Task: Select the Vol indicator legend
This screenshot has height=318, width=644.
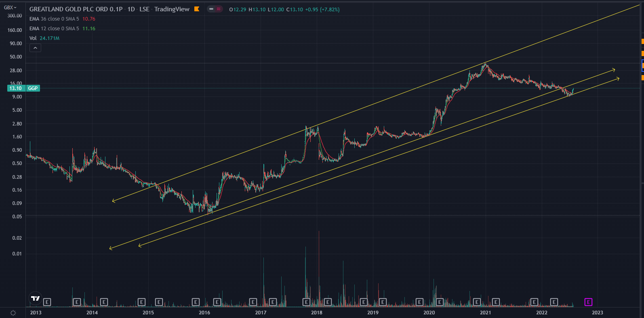Action: tap(33, 38)
